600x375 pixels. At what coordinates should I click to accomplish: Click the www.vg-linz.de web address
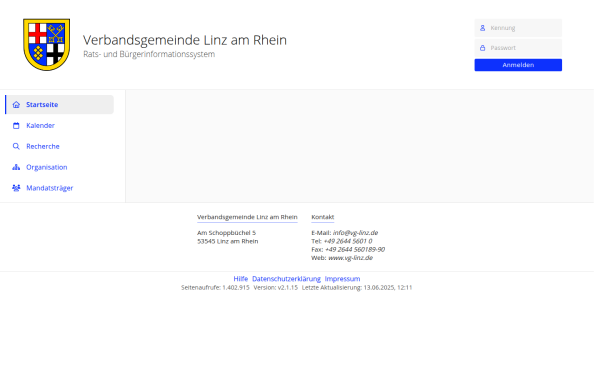(x=351, y=258)
